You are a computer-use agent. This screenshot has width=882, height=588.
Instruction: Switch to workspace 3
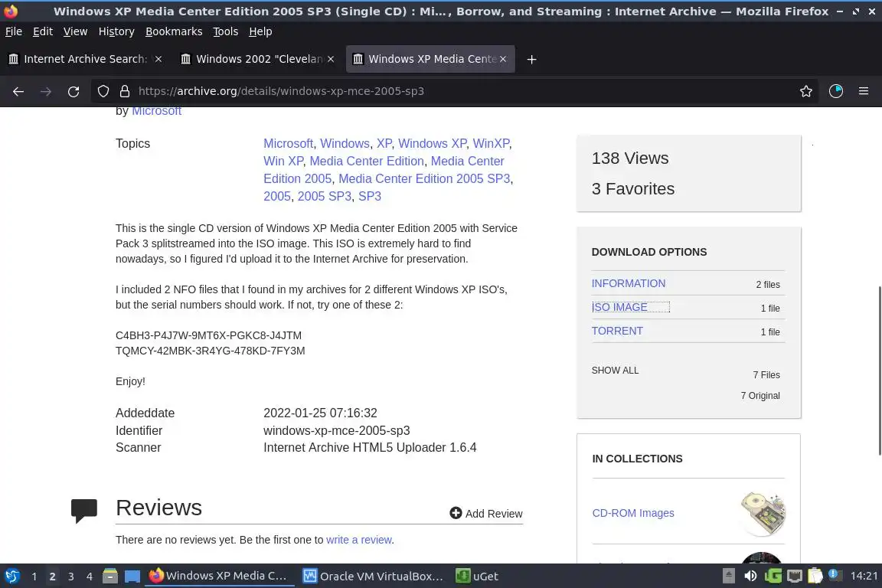tap(71, 577)
